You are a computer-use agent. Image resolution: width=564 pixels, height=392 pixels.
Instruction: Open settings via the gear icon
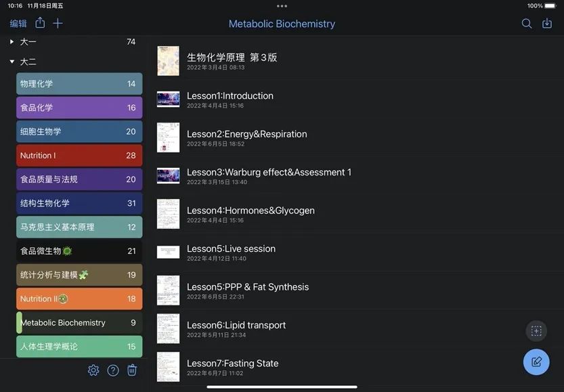[x=93, y=370]
